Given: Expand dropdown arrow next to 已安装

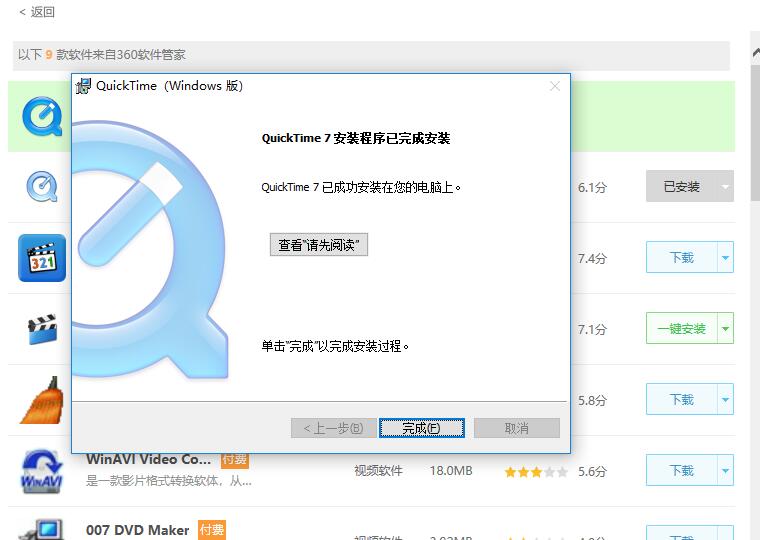Looking at the screenshot, I should [x=725, y=186].
